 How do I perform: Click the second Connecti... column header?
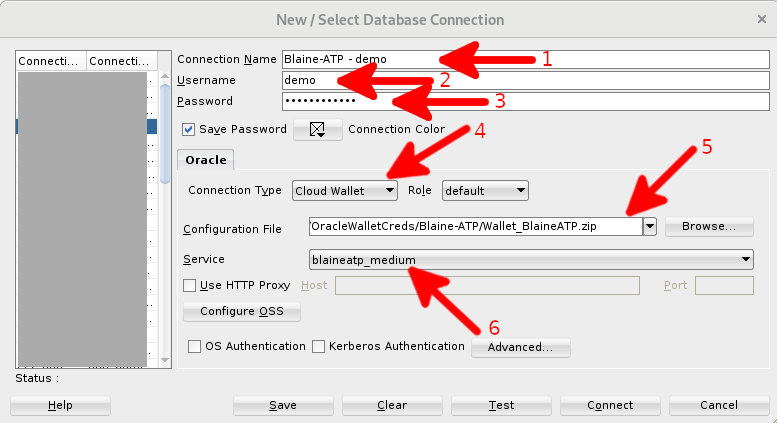click(x=122, y=61)
